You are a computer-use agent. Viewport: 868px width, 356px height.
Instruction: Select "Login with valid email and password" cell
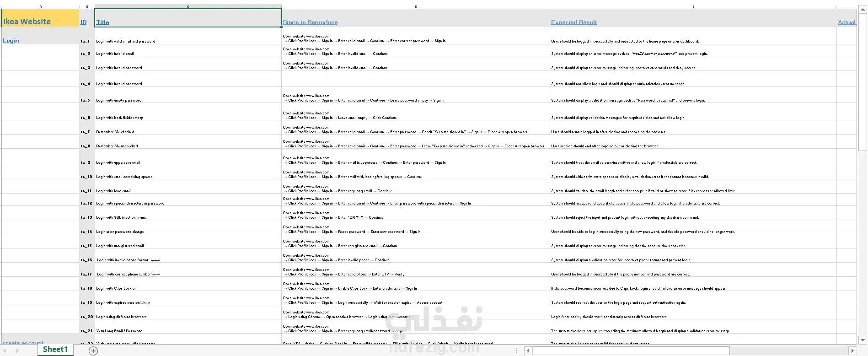tap(188, 36)
